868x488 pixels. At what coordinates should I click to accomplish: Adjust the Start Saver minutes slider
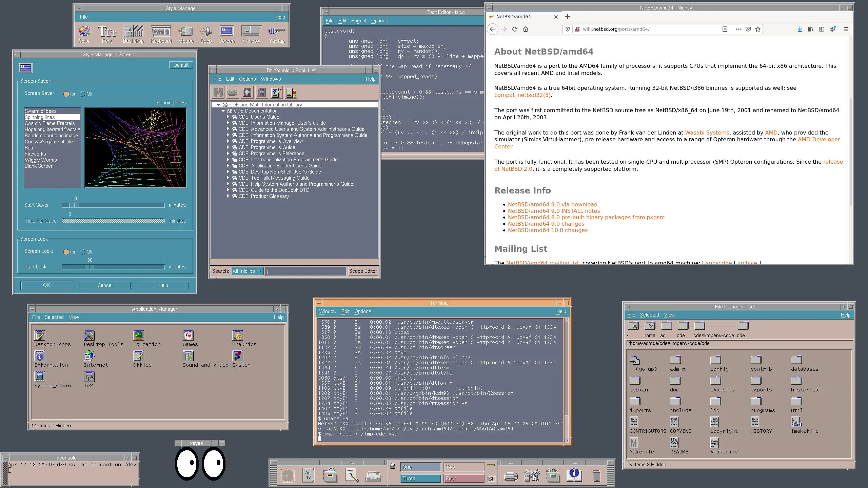click(74, 205)
